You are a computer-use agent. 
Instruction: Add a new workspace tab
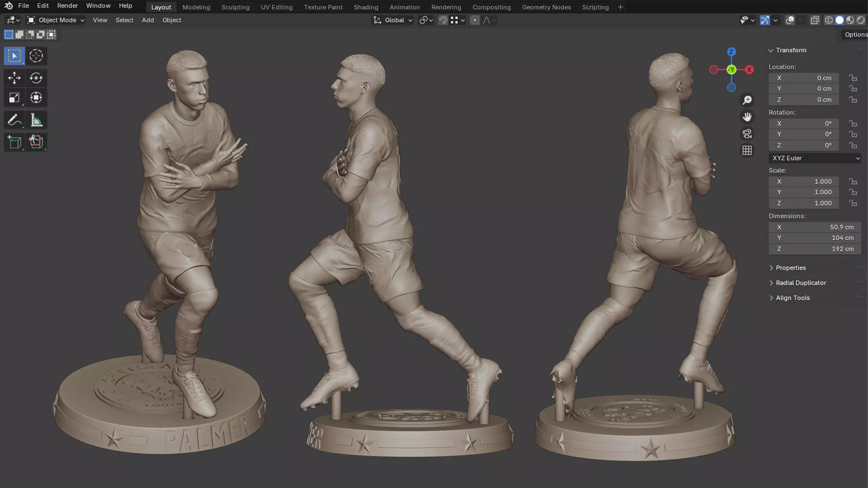pos(620,7)
